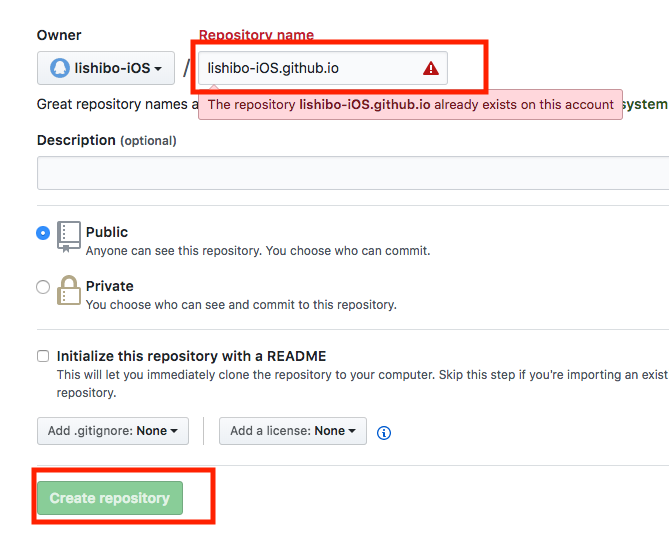Click the license info icon
The width and height of the screenshot is (669, 533).
click(x=384, y=433)
